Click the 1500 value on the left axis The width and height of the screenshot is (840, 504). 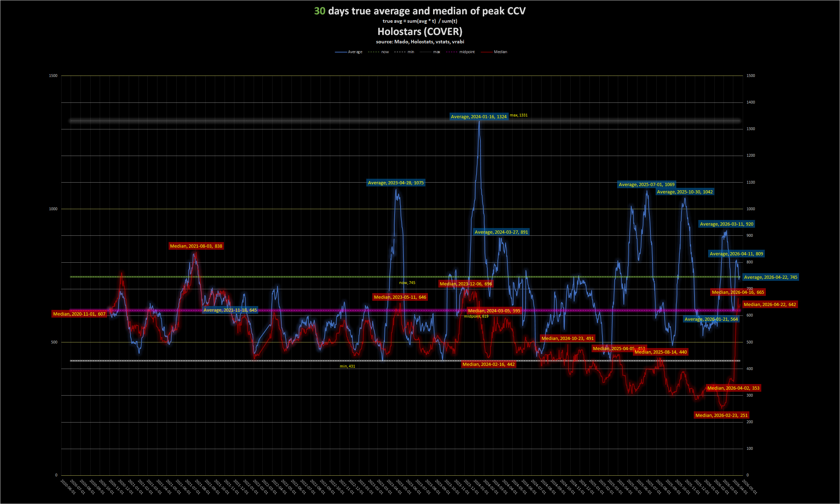point(53,76)
